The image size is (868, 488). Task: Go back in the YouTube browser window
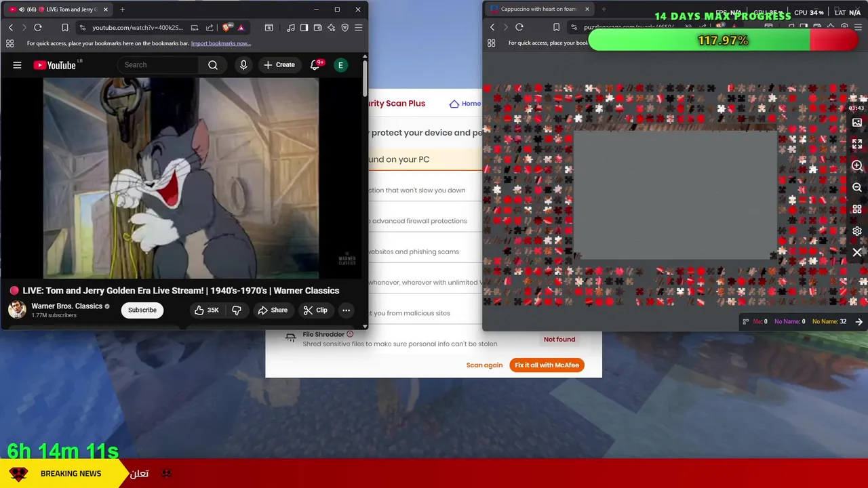click(11, 27)
